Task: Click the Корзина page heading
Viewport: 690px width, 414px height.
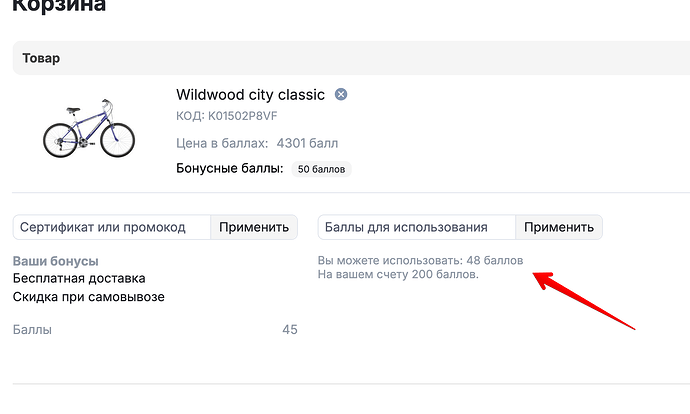Action: pos(59,6)
